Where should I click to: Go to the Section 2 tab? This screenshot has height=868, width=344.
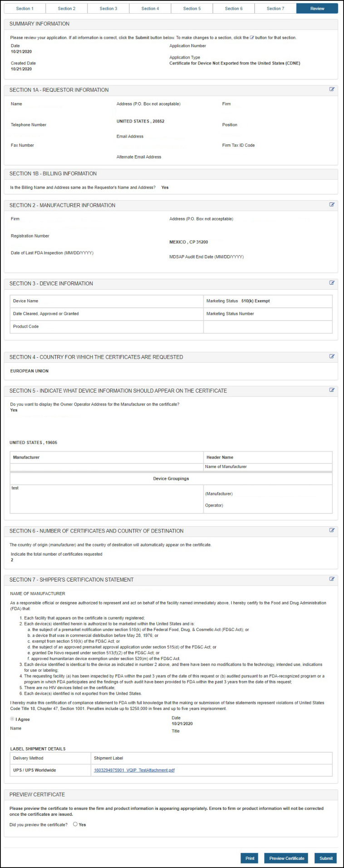coord(66,9)
